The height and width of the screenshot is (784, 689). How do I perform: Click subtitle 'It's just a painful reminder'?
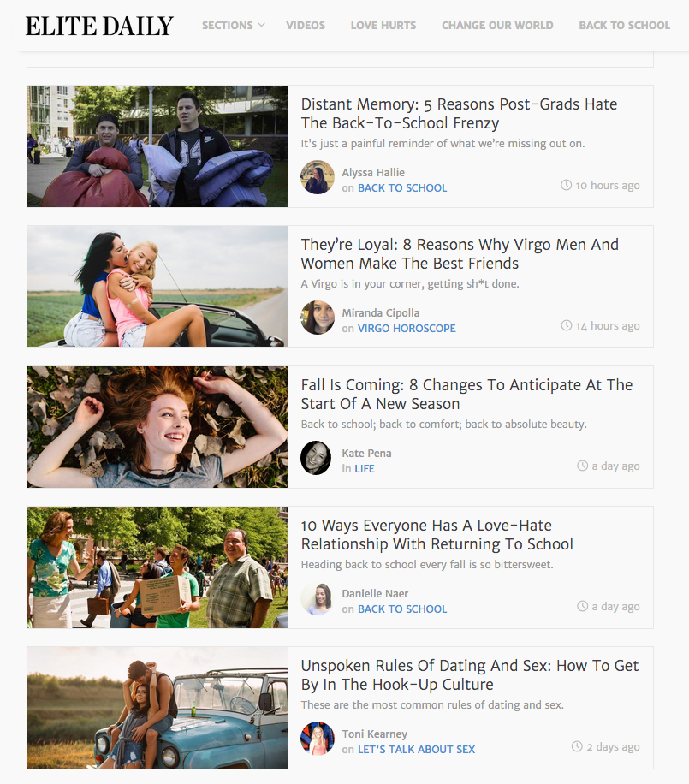click(x=443, y=144)
